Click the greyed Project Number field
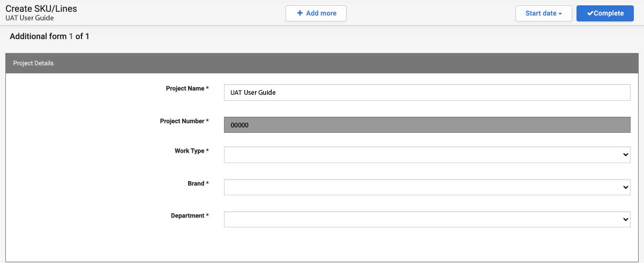This screenshot has height=263, width=644. pos(426,125)
